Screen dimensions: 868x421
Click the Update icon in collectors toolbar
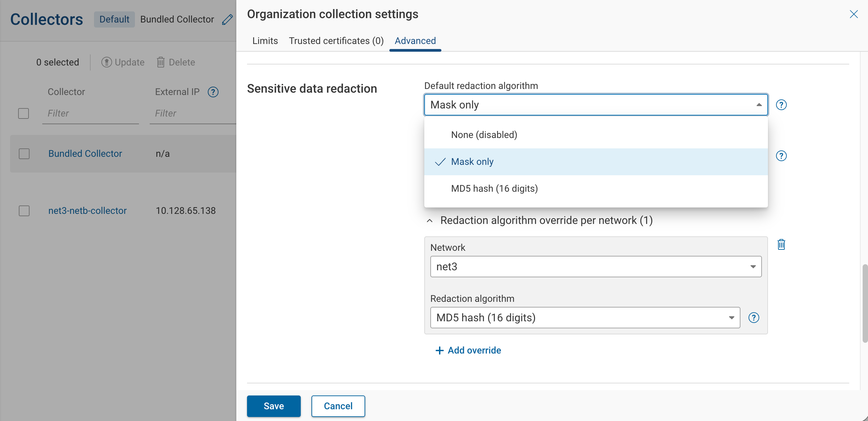[x=106, y=62]
